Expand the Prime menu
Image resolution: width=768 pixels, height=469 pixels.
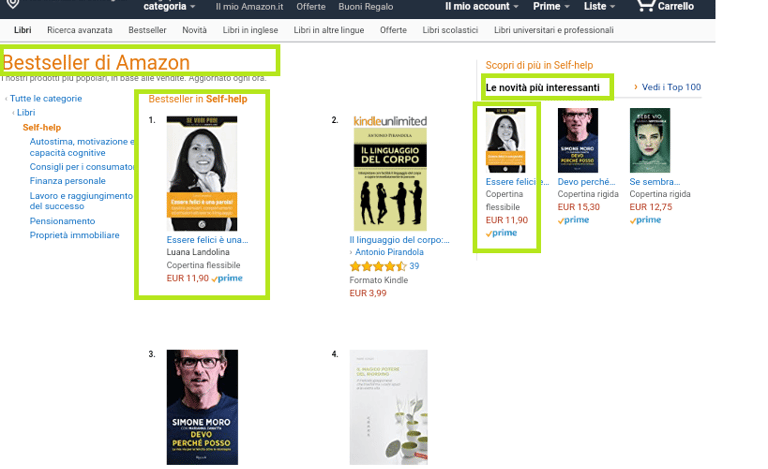[x=551, y=6]
